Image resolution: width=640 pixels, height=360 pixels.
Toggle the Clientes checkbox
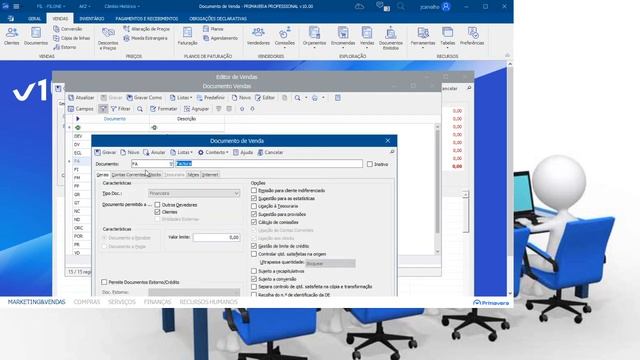[157, 212]
